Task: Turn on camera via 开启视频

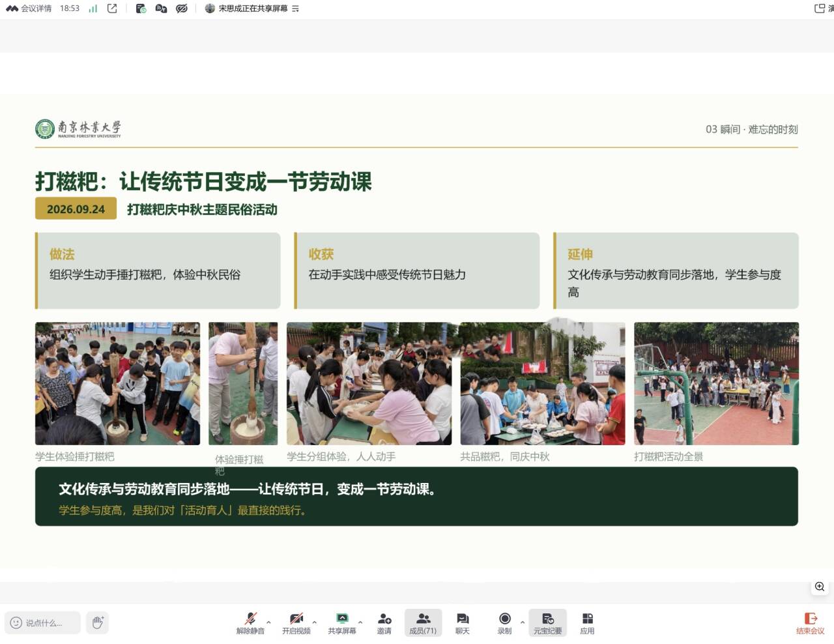Action: [x=296, y=623]
